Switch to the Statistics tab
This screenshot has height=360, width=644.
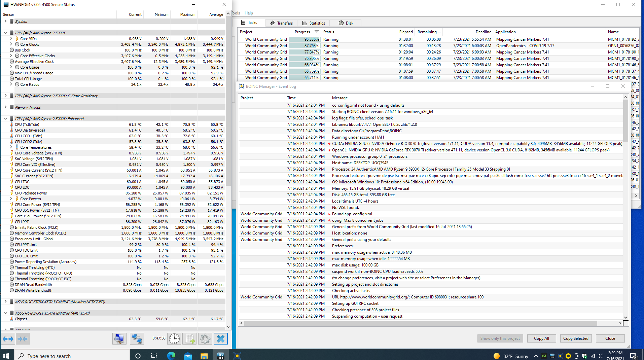pos(314,23)
